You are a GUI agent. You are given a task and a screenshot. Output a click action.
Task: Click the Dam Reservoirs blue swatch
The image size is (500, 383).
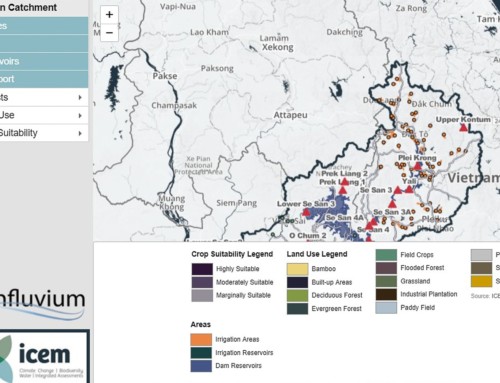pos(201,366)
